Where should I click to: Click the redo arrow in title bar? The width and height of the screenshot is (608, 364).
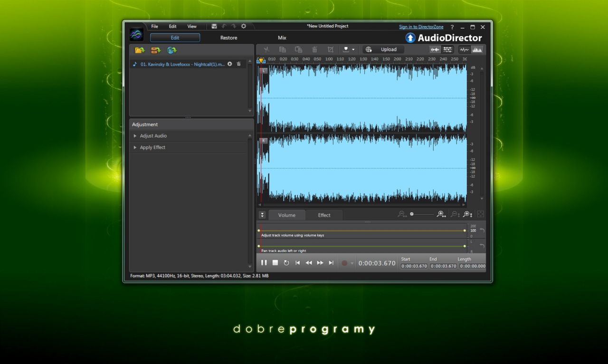[234, 26]
